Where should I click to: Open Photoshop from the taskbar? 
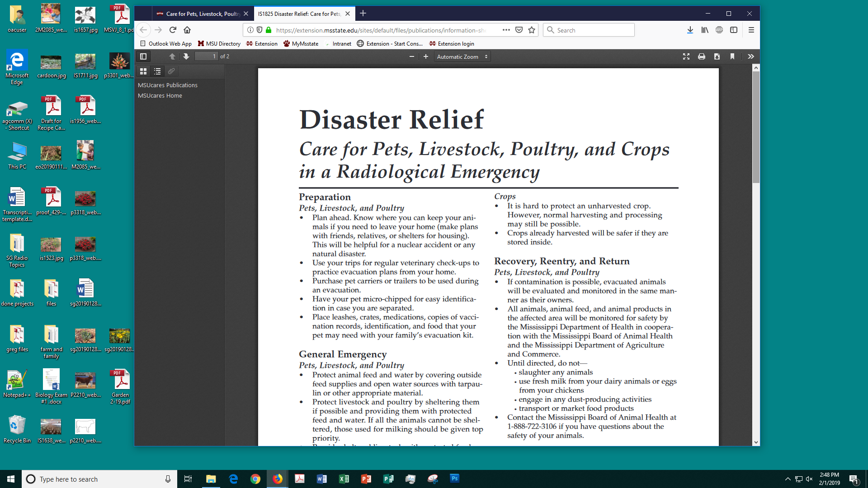click(x=455, y=479)
